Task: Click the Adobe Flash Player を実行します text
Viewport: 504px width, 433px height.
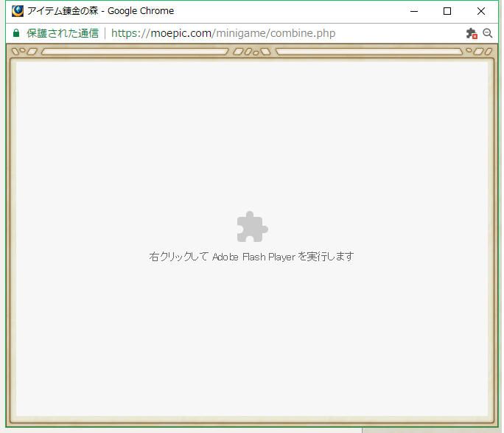Action: click(x=283, y=257)
